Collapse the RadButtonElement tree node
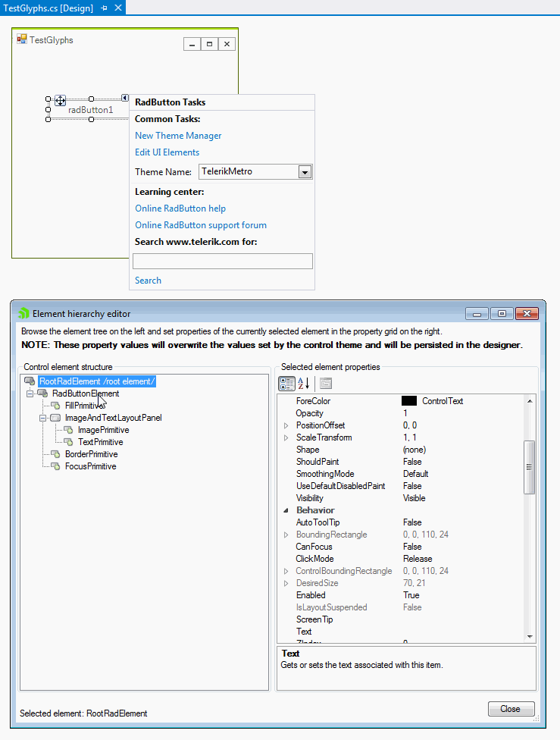 pyautogui.click(x=30, y=394)
